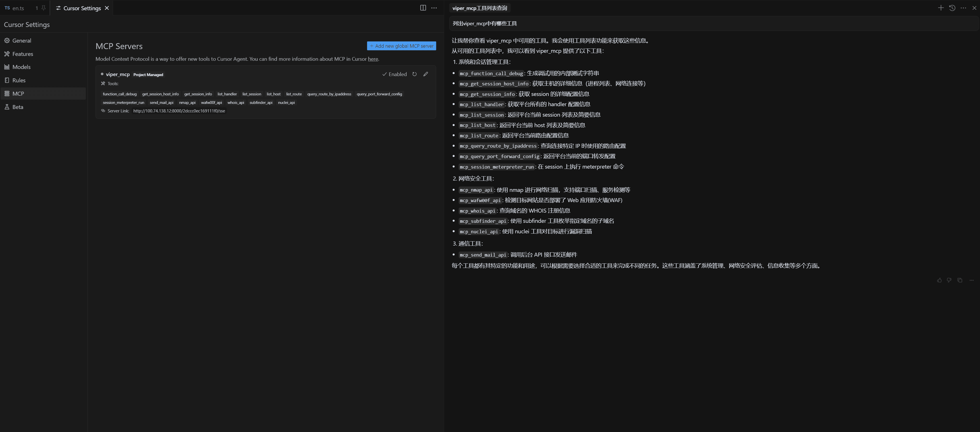Click the list_handler tool tag

(227, 94)
